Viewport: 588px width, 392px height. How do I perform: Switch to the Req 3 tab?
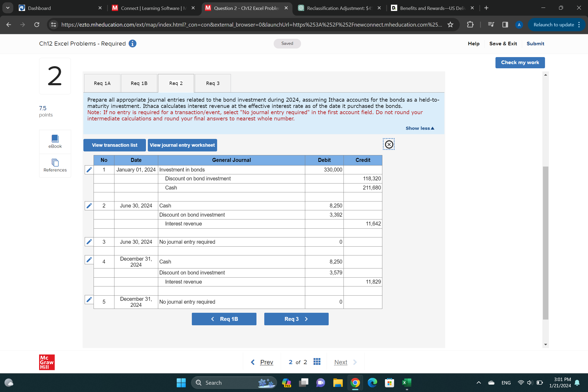[x=212, y=83]
